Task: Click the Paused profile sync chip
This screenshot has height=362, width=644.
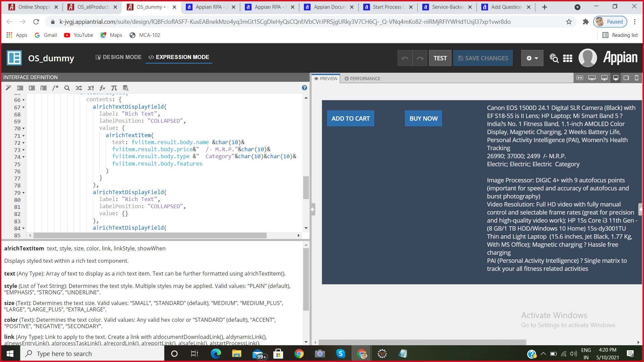Action: tap(610, 22)
